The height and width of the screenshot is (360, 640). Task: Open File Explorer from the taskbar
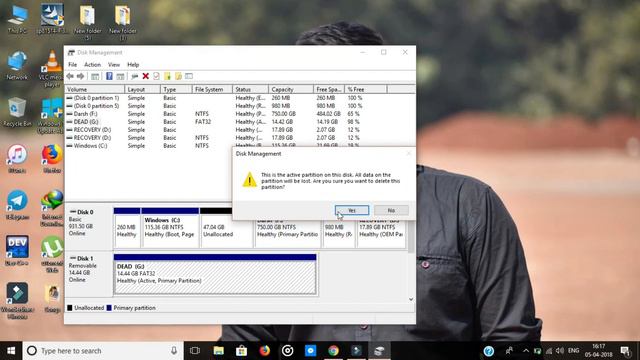click(x=218, y=351)
